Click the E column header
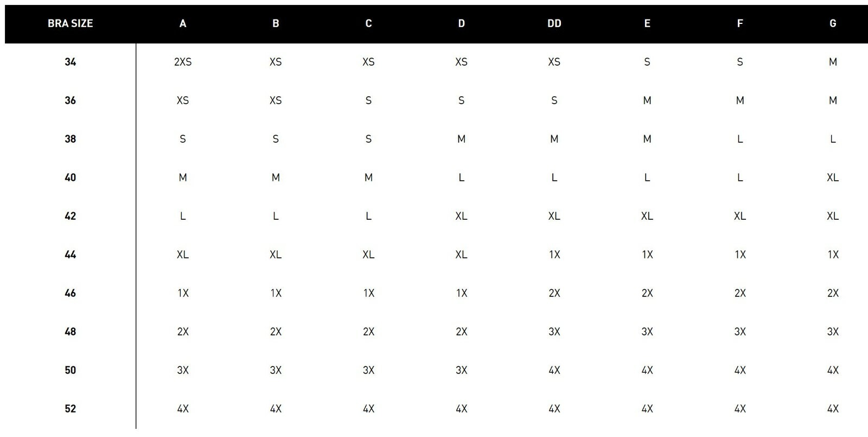 [647, 23]
